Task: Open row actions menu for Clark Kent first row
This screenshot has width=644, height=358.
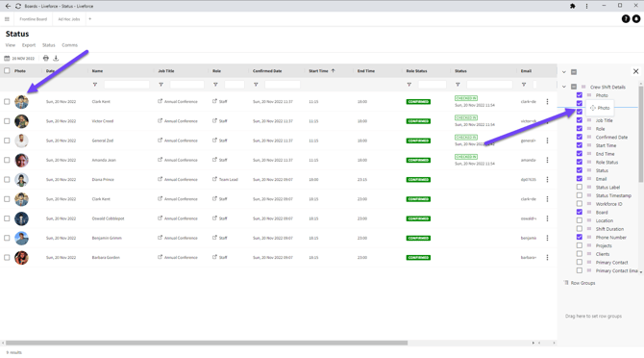Action: tap(548, 101)
